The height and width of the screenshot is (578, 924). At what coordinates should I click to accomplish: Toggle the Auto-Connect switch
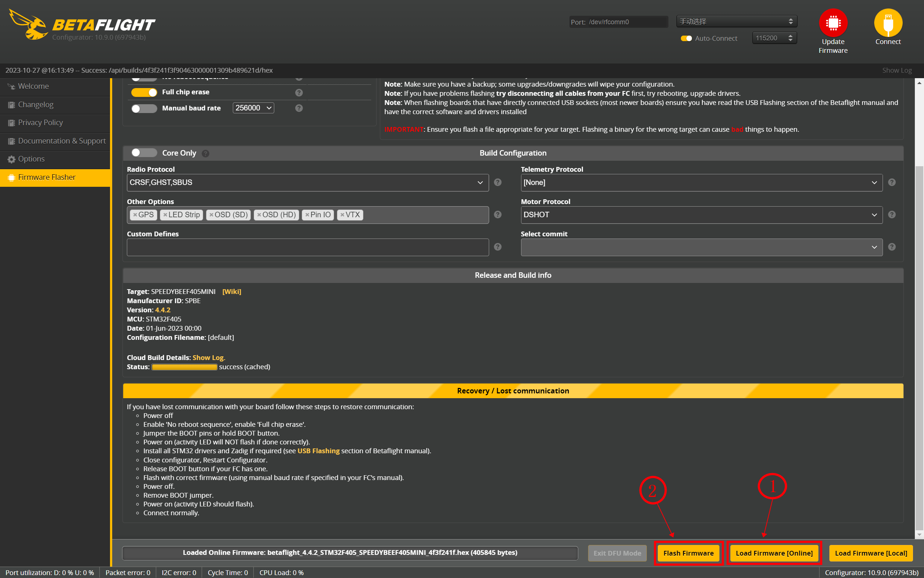pyautogui.click(x=686, y=38)
